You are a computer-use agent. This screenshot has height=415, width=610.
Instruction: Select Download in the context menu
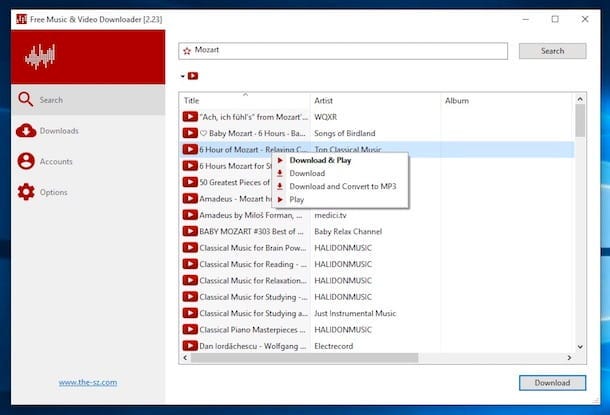[307, 173]
